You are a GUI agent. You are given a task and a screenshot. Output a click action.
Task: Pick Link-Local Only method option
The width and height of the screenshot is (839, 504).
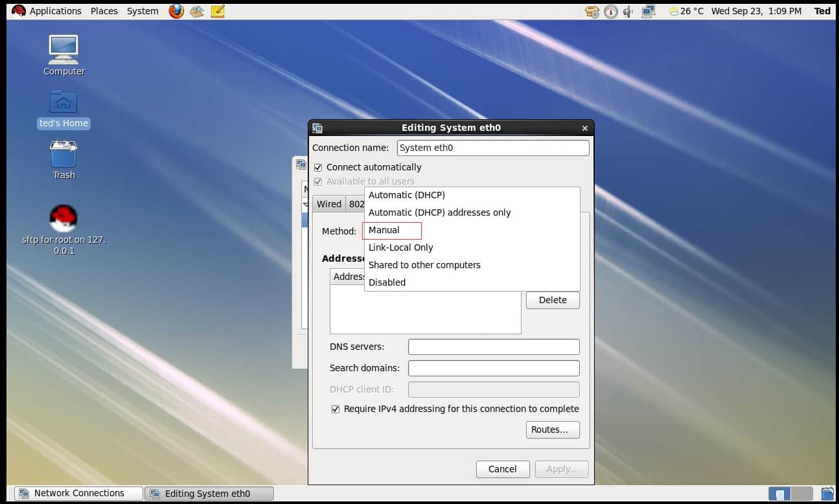pyautogui.click(x=400, y=247)
